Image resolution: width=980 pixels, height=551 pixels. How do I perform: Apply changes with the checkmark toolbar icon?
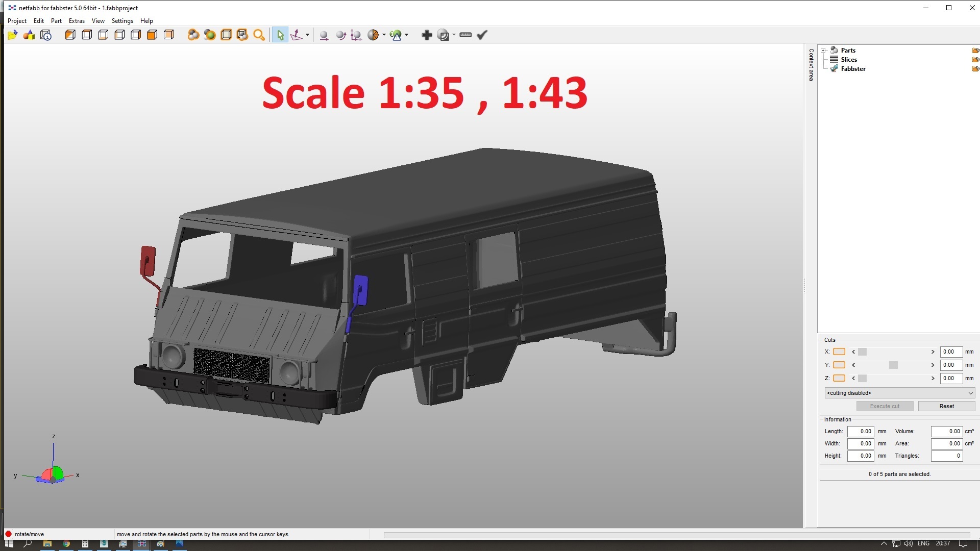(x=482, y=35)
